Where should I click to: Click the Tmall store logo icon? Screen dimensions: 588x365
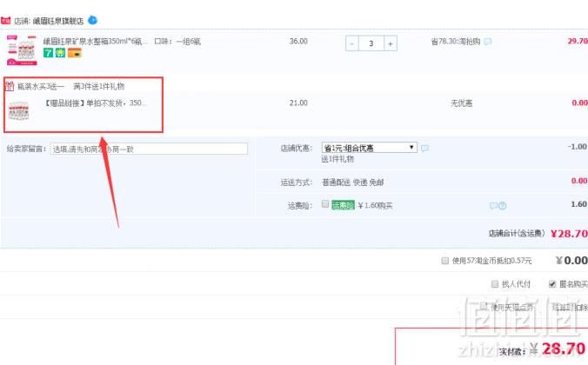click(5, 20)
